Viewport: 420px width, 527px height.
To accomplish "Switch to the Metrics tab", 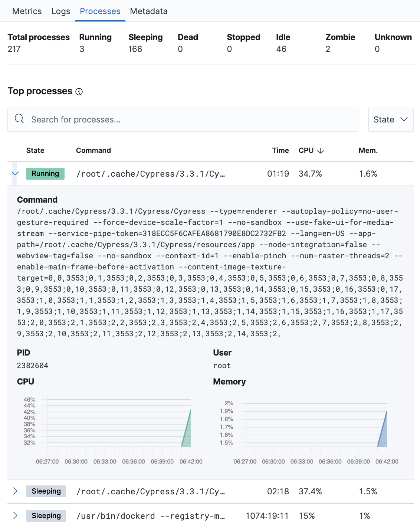I will [26, 11].
